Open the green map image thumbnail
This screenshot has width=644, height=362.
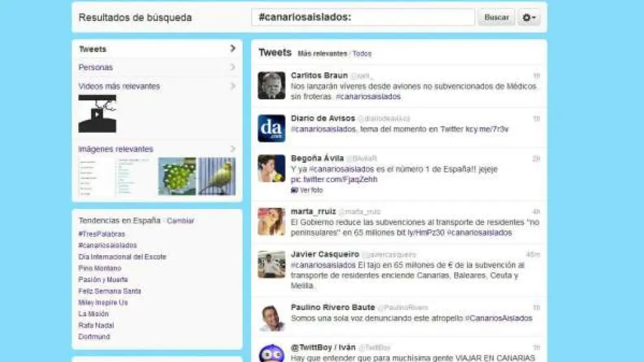point(177,176)
